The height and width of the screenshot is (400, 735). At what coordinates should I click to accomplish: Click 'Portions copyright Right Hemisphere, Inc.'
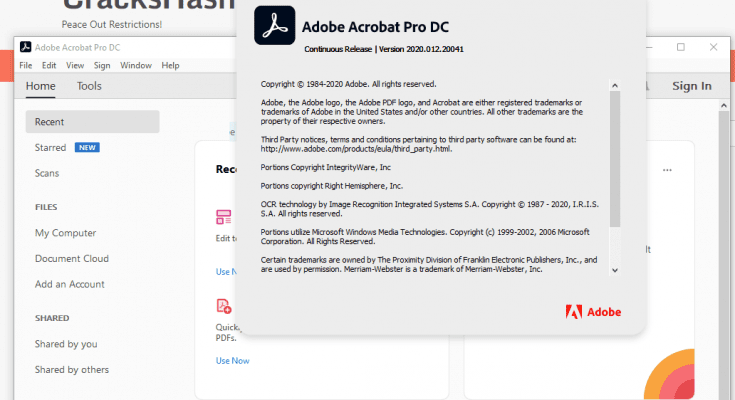click(x=332, y=186)
